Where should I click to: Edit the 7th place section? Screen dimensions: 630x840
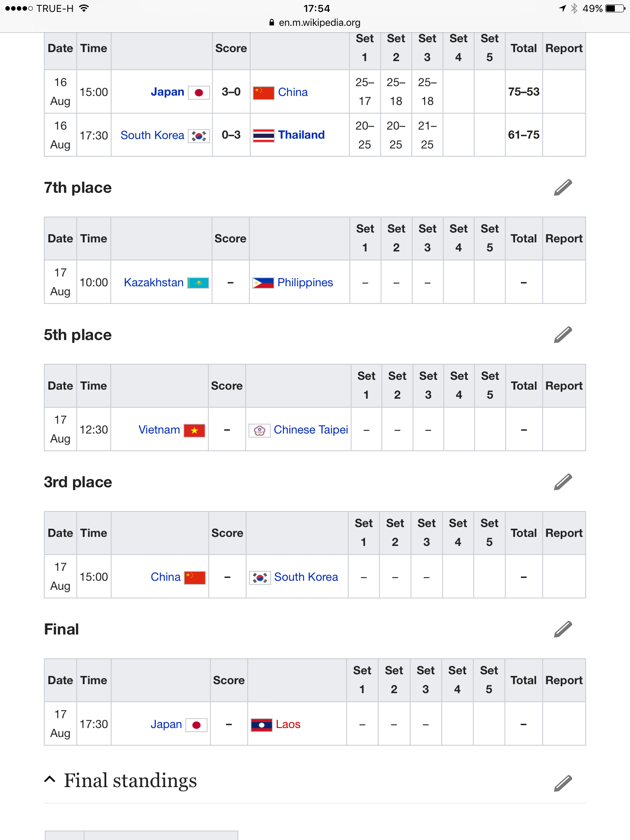(563, 187)
